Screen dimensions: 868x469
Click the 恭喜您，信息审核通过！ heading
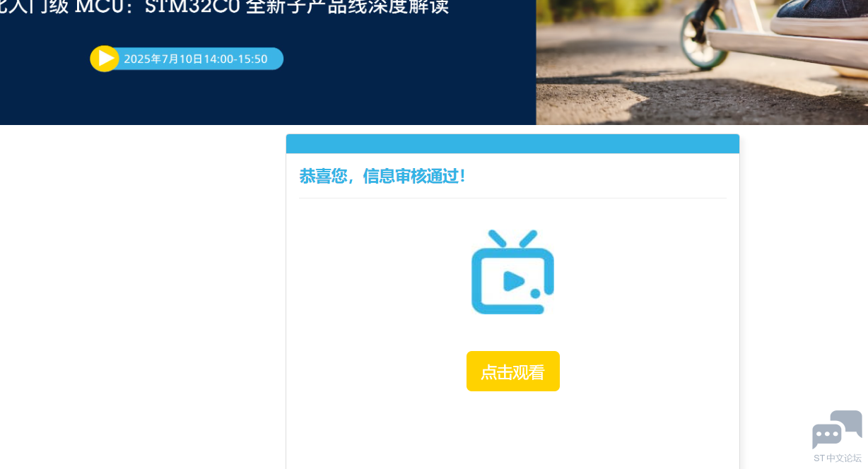pos(384,176)
